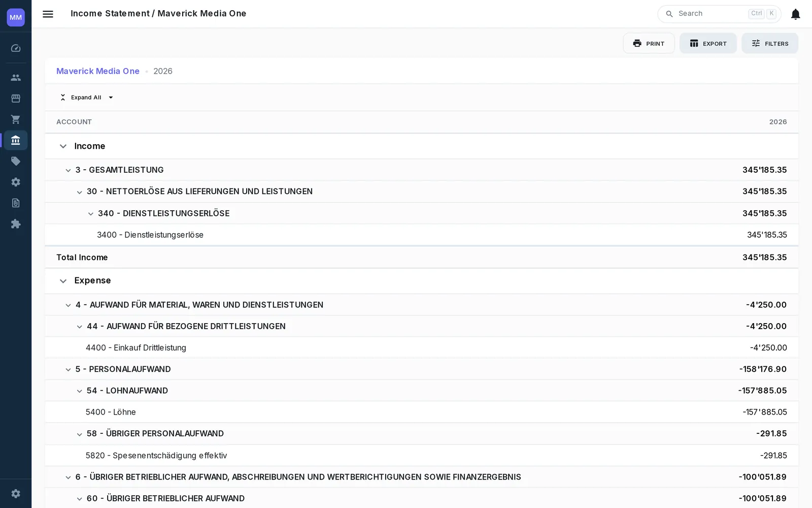
Task: Open the Expand All dropdown arrow
Action: point(111,98)
